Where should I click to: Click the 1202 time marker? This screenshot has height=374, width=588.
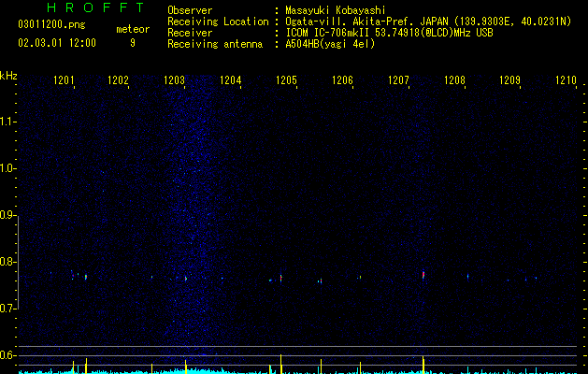118,80
